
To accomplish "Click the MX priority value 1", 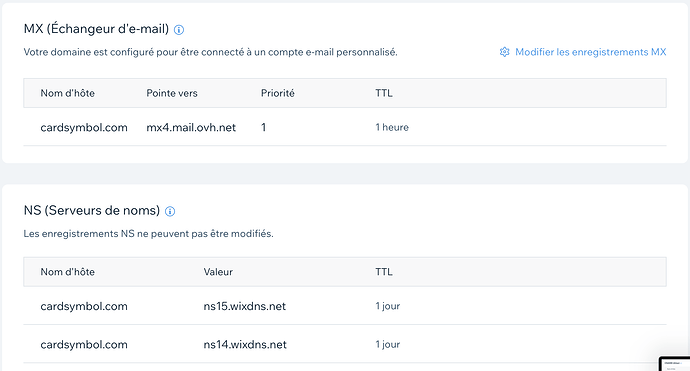I will pyautogui.click(x=263, y=128).
